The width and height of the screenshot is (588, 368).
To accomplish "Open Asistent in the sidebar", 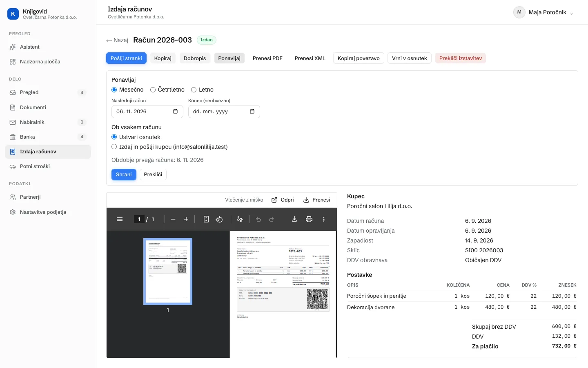I will [x=48, y=47].
